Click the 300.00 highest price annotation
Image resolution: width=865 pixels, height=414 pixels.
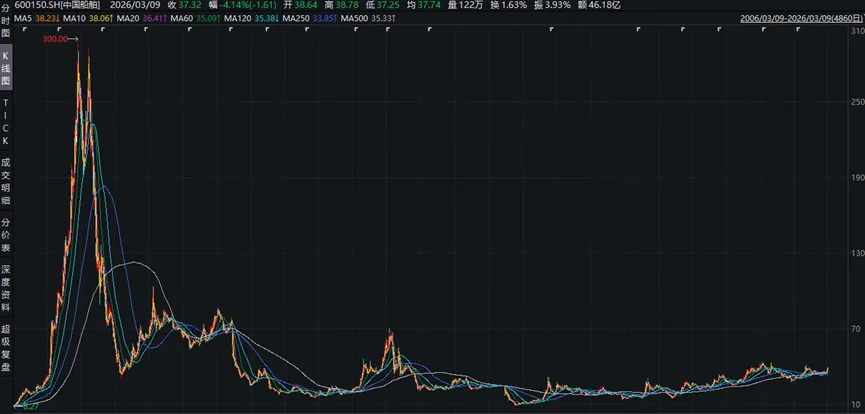click(57, 39)
